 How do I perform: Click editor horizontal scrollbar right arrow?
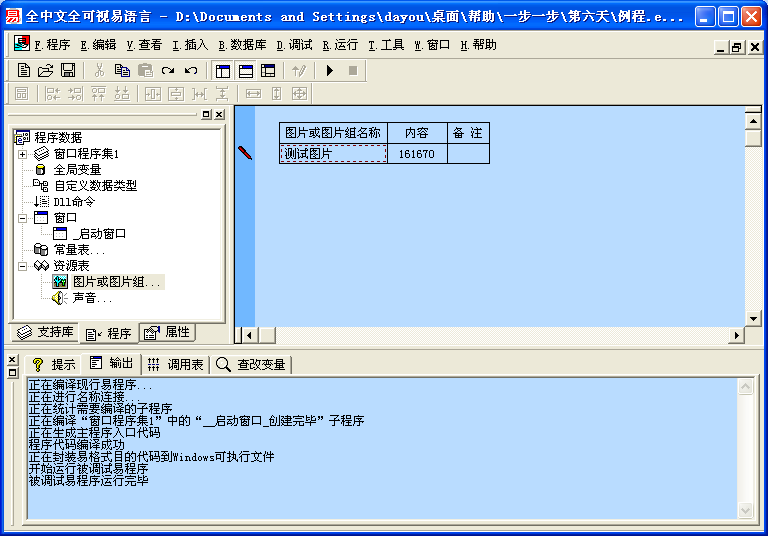point(736,335)
